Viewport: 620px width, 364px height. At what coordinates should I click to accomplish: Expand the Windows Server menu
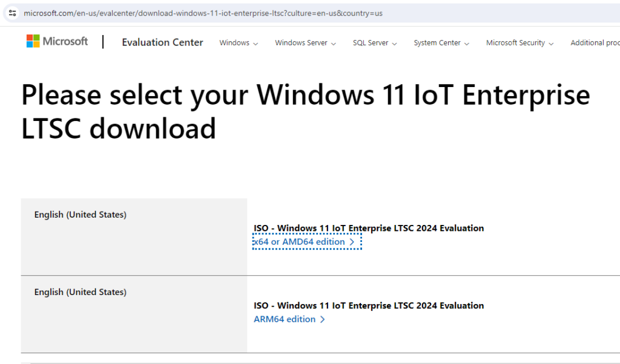pos(305,43)
